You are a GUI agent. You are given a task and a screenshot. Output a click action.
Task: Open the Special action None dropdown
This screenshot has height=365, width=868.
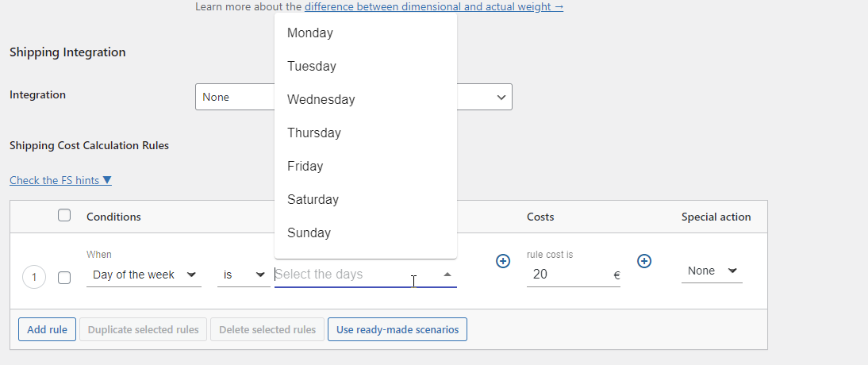coord(712,271)
